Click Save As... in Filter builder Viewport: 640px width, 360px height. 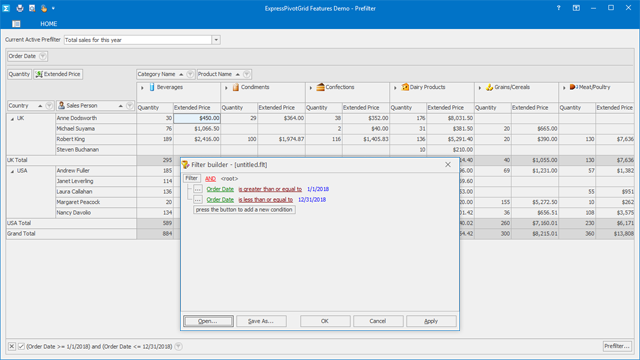[261, 321]
